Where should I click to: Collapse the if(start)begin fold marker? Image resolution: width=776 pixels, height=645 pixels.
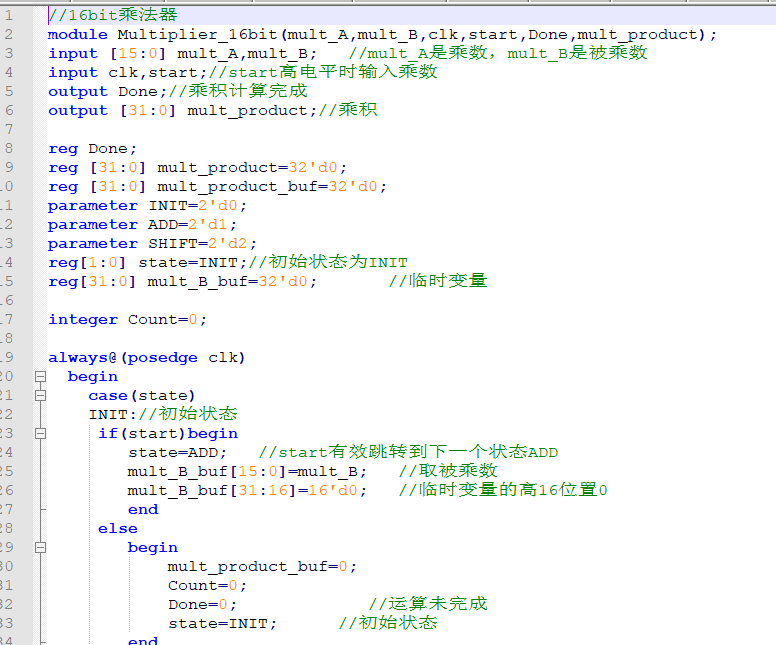[x=41, y=434]
